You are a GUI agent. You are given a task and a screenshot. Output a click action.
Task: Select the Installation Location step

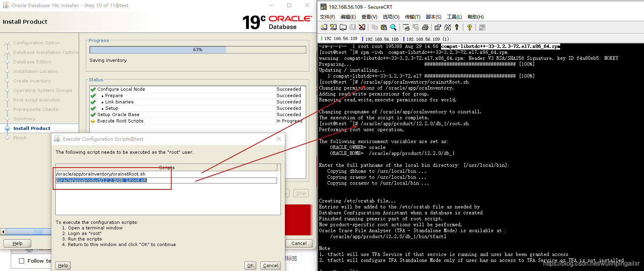[36, 71]
